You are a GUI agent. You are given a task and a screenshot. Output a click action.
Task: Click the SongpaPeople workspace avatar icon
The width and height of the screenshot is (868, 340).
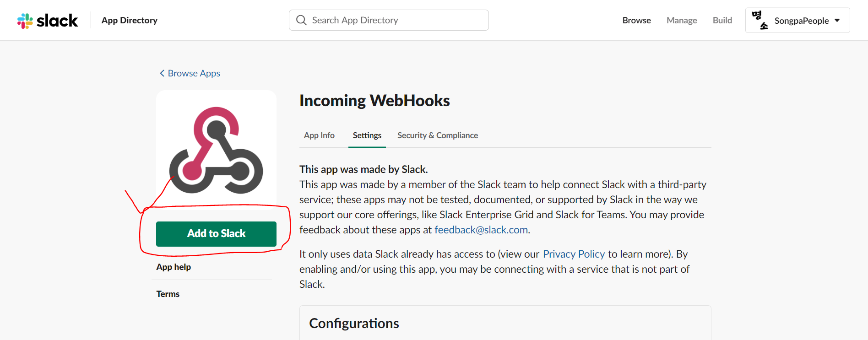tap(760, 20)
